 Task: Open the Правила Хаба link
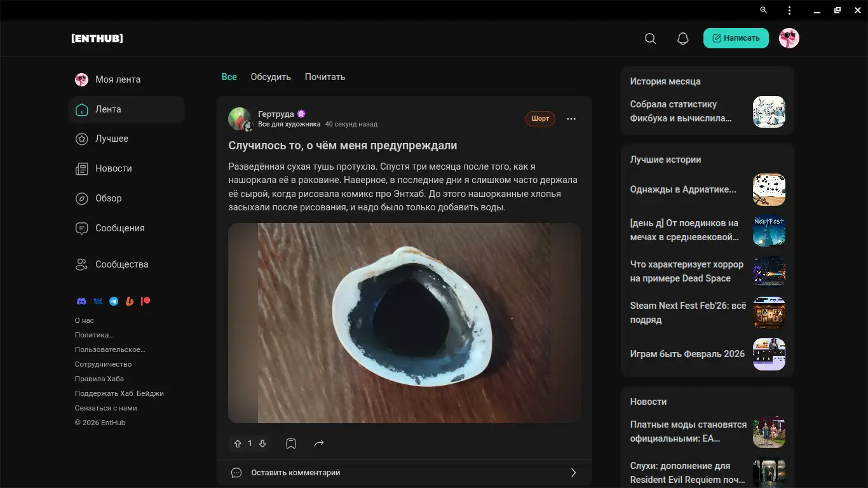point(99,379)
